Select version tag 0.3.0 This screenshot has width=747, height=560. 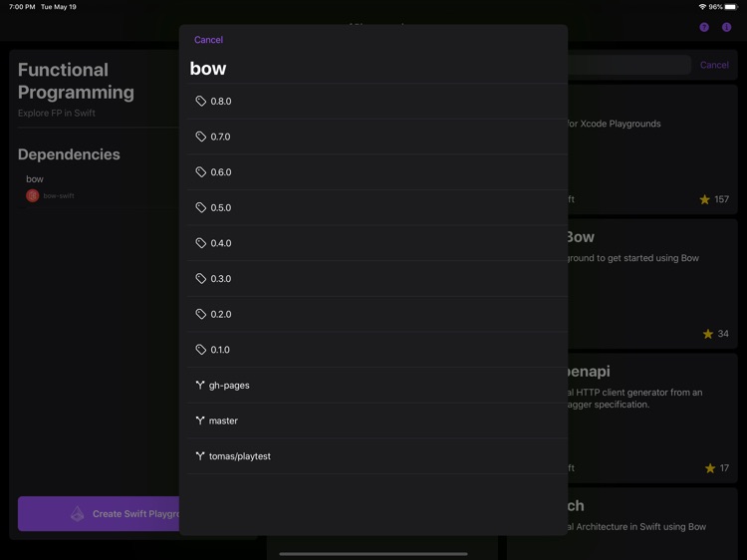click(377, 279)
